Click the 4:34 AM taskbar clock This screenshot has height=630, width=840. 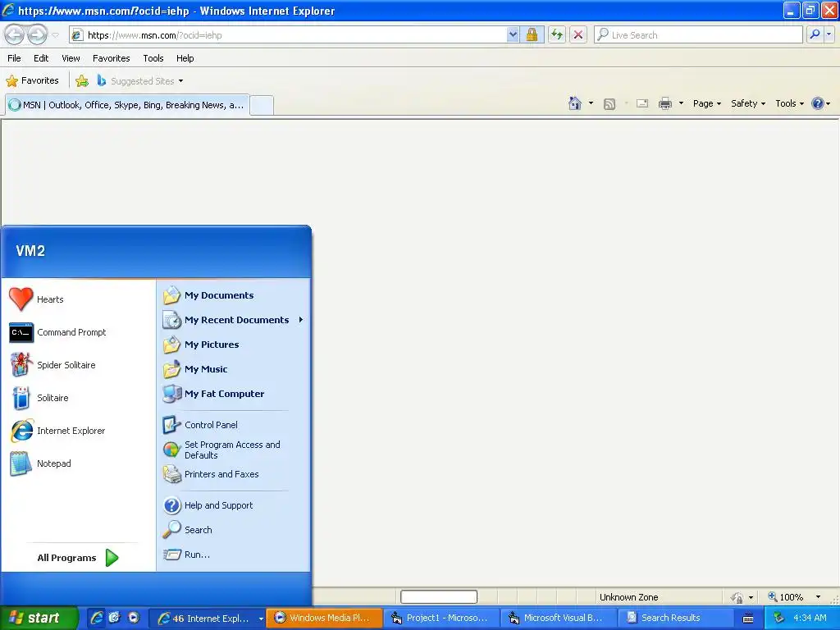(810, 618)
